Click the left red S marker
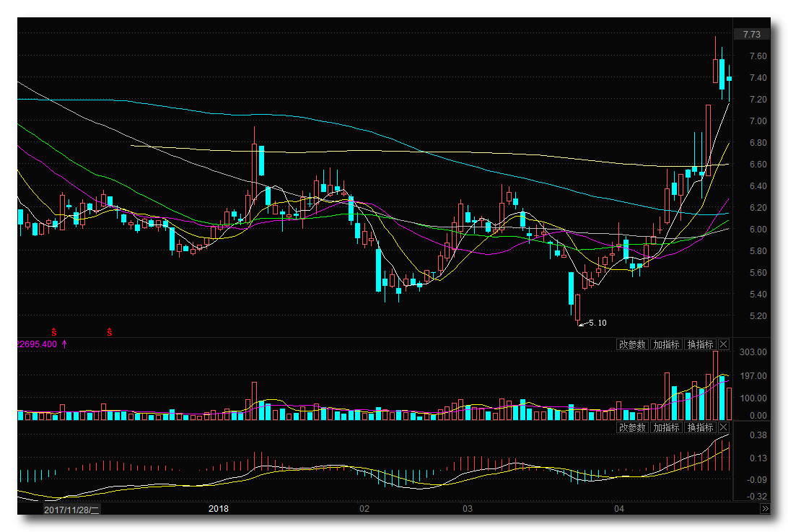Image resolution: width=788 pixels, height=532 pixels. [53, 332]
